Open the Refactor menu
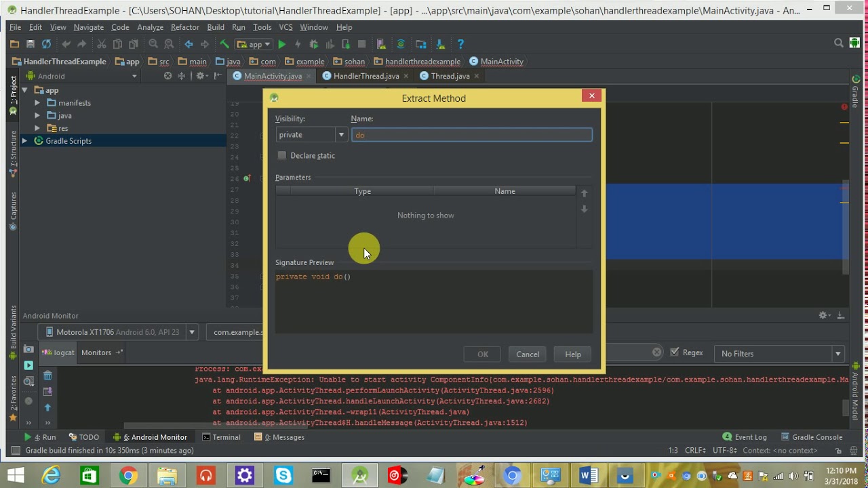Image resolution: width=868 pixels, height=488 pixels. point(184,27)
